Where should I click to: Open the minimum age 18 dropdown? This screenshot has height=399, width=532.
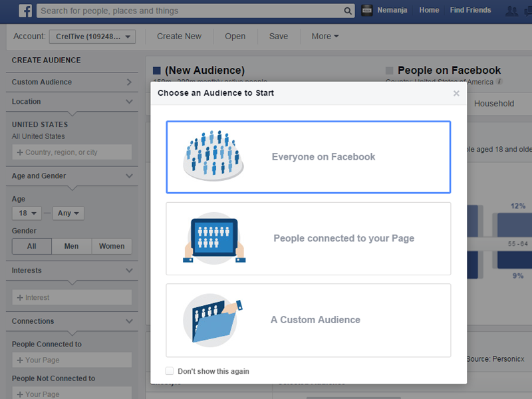tap(27, 213)
